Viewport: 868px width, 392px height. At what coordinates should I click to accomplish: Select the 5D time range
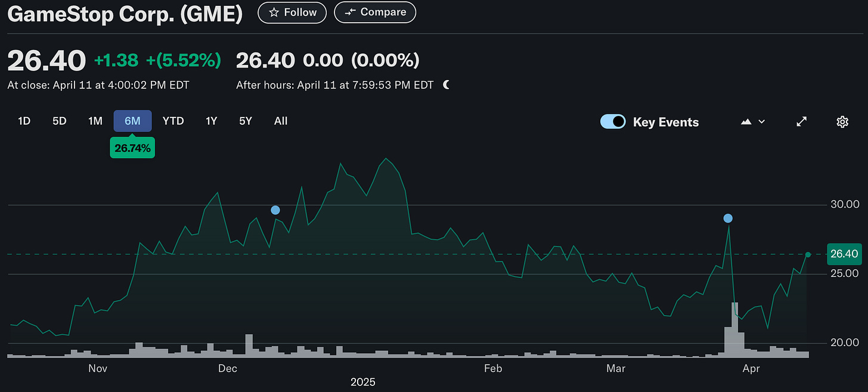pyautogui.click(x=60, y=121)
